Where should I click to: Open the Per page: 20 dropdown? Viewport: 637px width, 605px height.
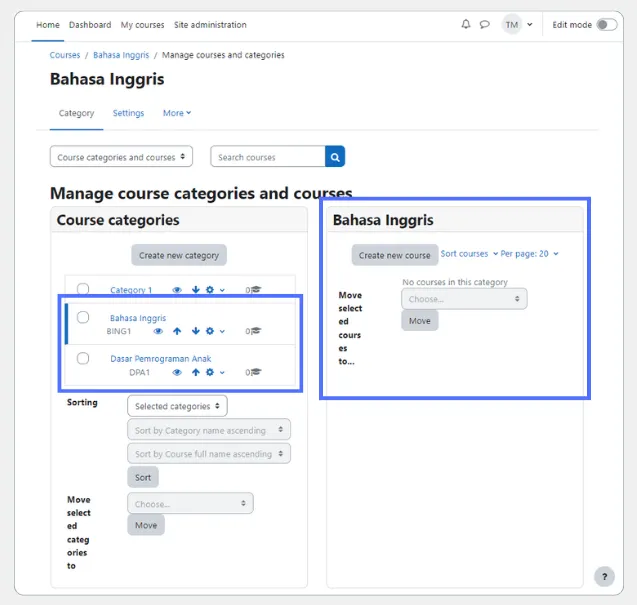pyautogui.click(x=529, y=254)
